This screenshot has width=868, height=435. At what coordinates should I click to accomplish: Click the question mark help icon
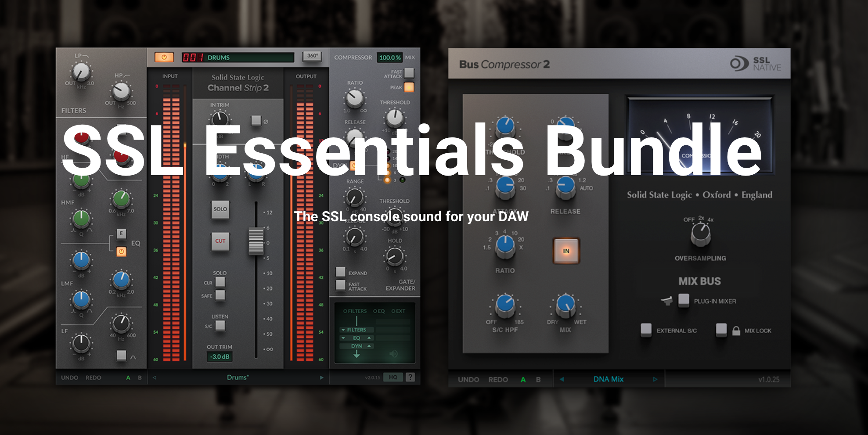[410, 377]
